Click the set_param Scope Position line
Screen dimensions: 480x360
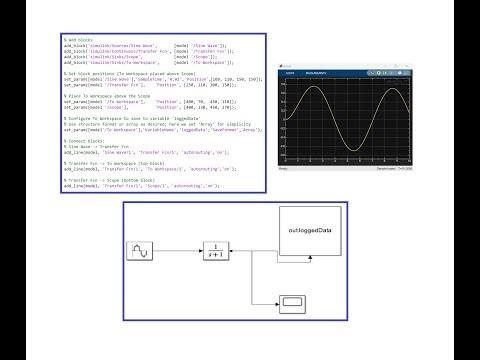coord(150,107)
